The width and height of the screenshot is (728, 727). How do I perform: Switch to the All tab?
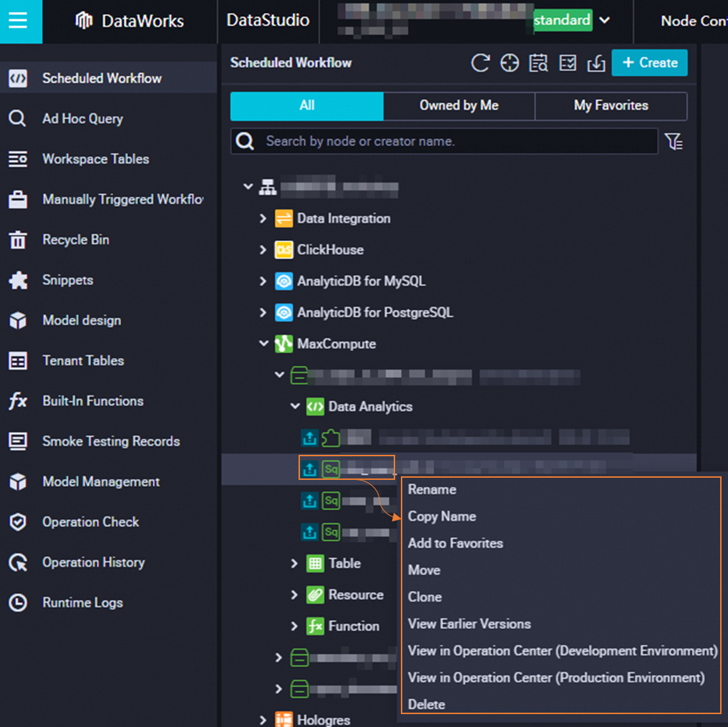point(307,106)
